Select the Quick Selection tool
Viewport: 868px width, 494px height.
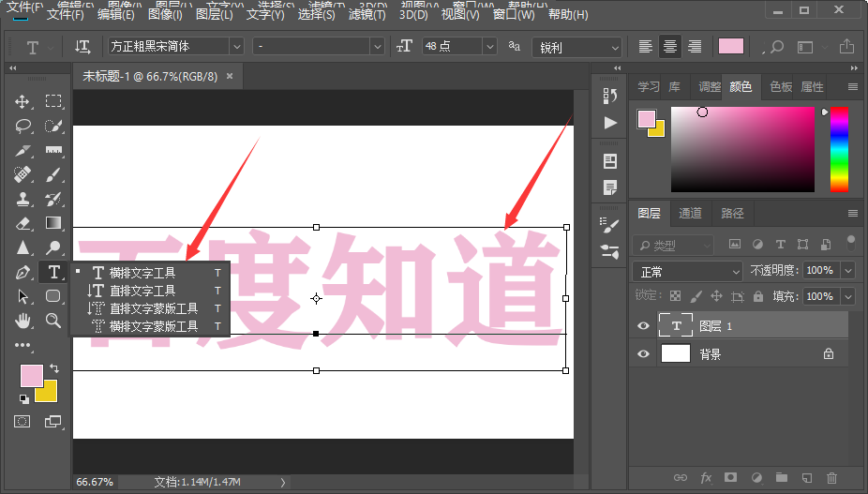click(x=53, y=127)
